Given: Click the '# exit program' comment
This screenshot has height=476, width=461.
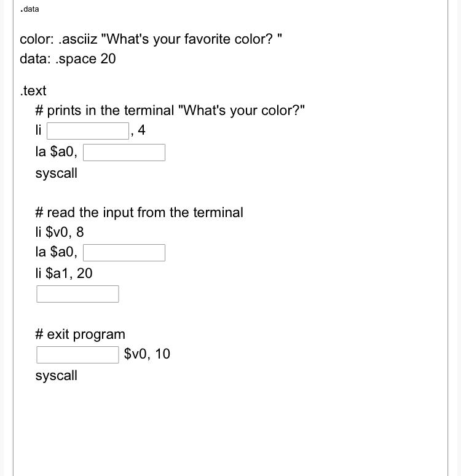Looking at the screenshot, I should click(80, 335).
